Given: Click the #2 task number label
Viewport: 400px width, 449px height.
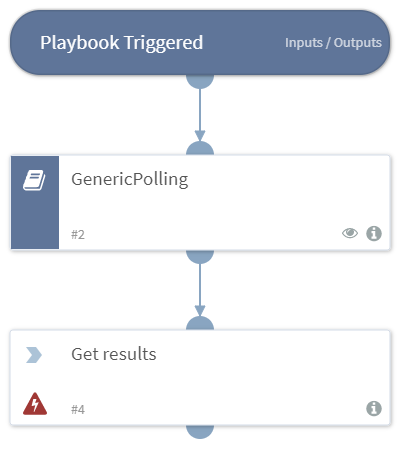Looking at the screenshot, I should (78, 235).
